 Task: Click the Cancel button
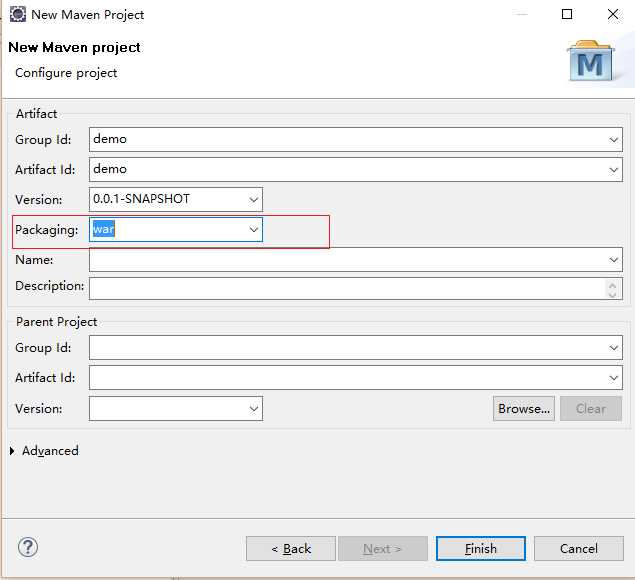(x=579, y=549)
